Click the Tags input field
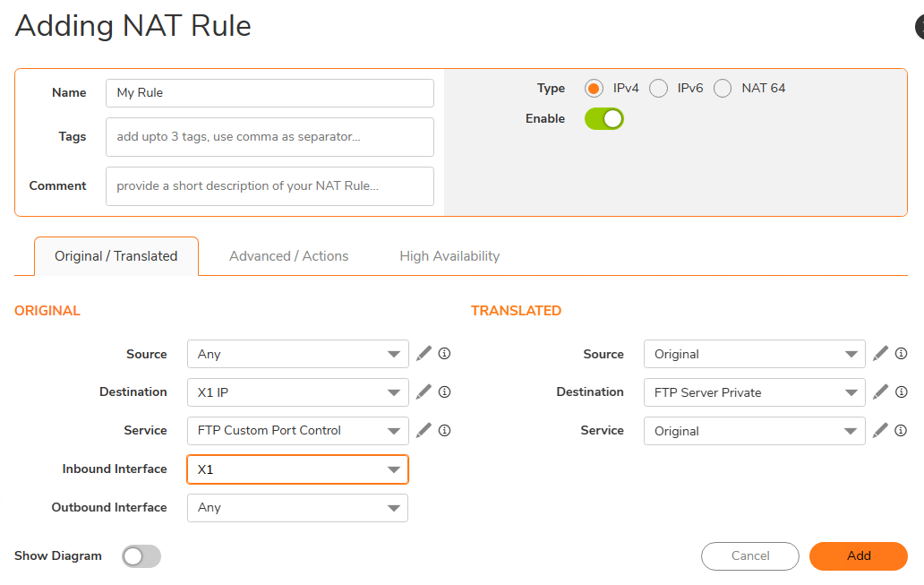924x585 pixels. (x=269, y=137)
